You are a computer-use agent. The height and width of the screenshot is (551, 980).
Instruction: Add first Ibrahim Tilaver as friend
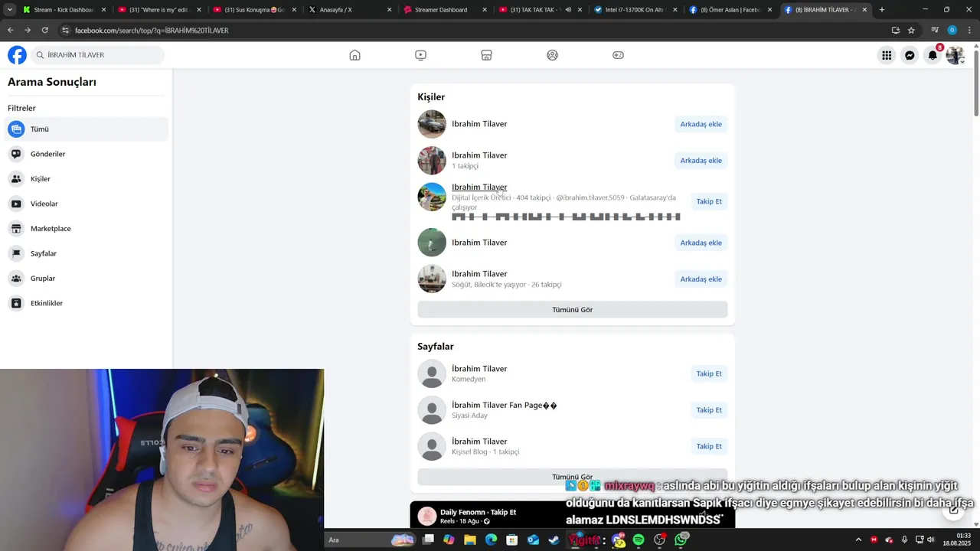point(701,124)
